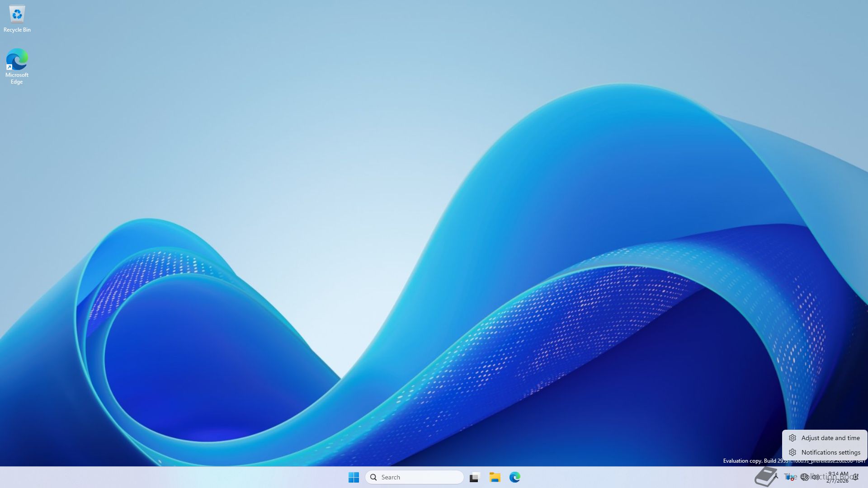Click gear icon beside Notifications settings
This screenshot has width=868, height=488.
pos(793,452)
